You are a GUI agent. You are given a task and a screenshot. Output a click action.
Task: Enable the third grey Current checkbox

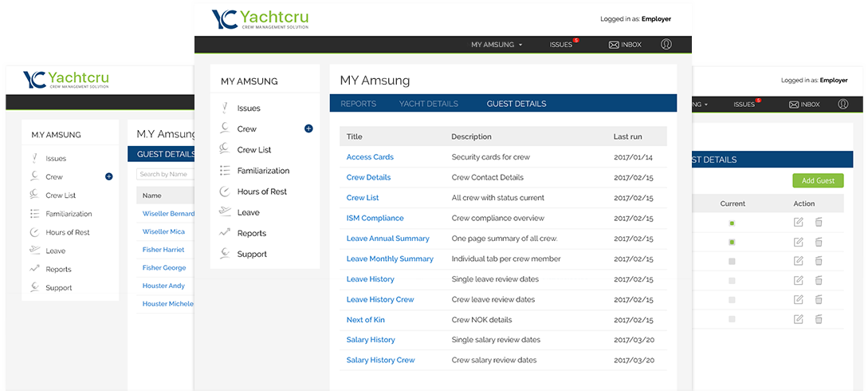[732, 261]
